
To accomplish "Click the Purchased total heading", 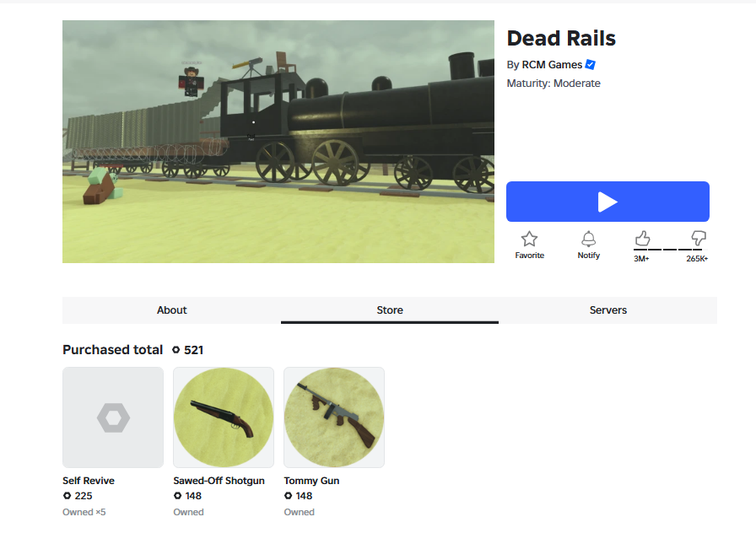I will 113,350.
